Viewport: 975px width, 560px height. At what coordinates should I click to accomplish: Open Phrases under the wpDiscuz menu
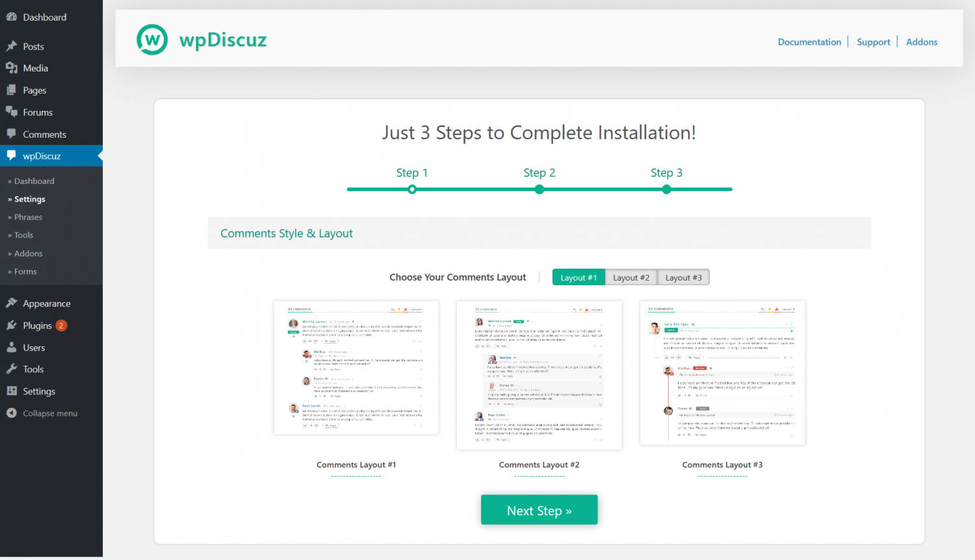tap(27, 217)
